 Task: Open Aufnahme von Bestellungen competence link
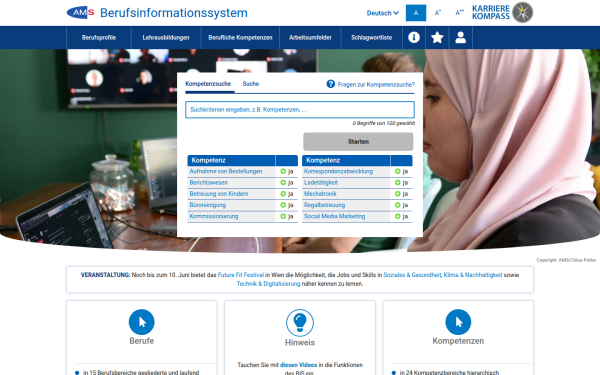(226, 171)
